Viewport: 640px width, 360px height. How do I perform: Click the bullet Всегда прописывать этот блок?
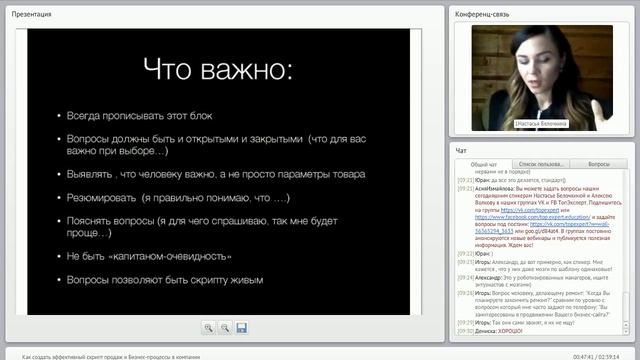139,116
